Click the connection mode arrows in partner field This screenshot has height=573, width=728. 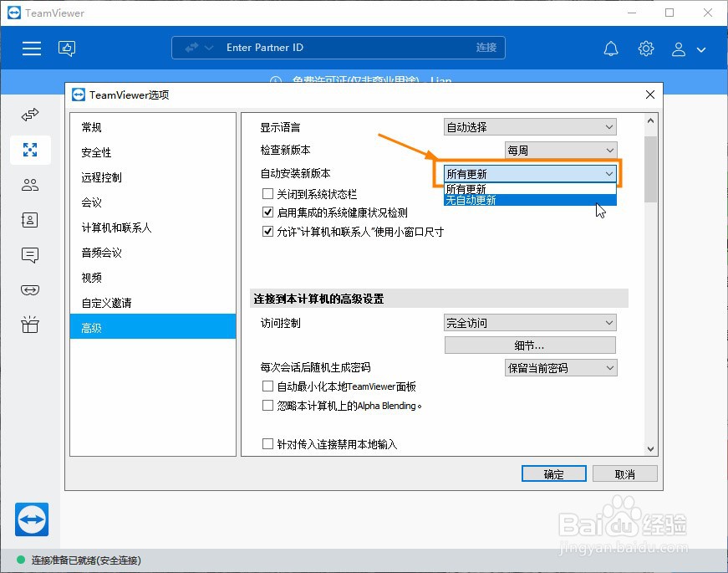[x=191, y=48]
